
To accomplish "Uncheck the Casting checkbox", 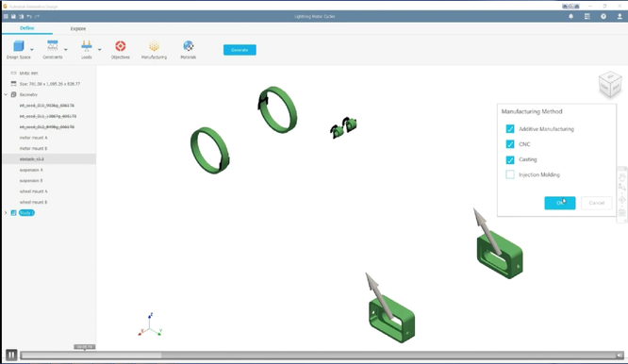I will coord(510,159).
